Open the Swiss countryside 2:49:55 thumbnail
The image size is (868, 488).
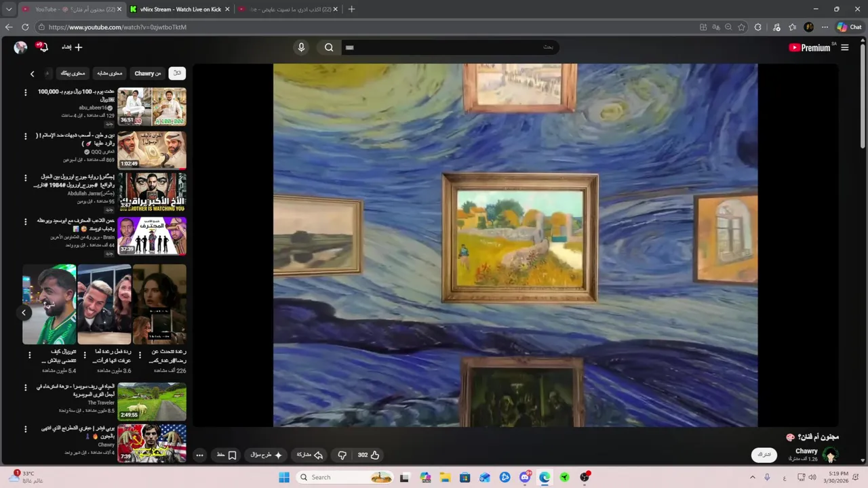[x=152, y=401]
